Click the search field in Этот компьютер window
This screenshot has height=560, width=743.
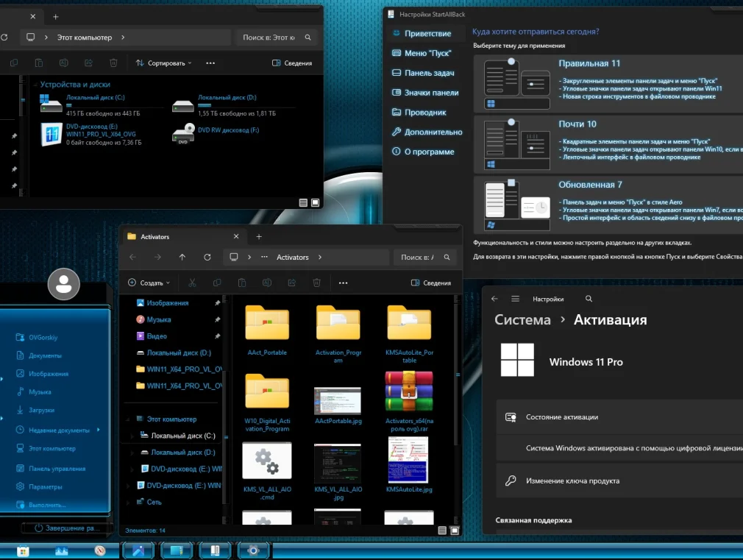click(x=272, y=37)
